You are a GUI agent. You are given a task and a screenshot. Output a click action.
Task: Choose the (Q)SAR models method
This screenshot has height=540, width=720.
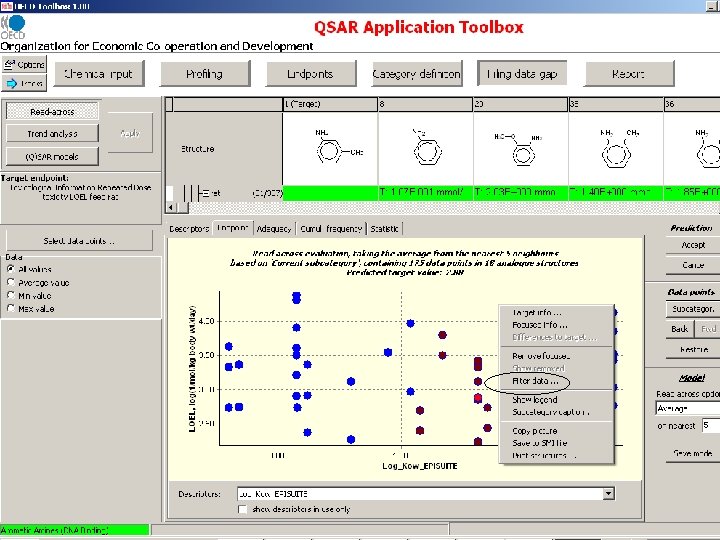coord(52,157)
